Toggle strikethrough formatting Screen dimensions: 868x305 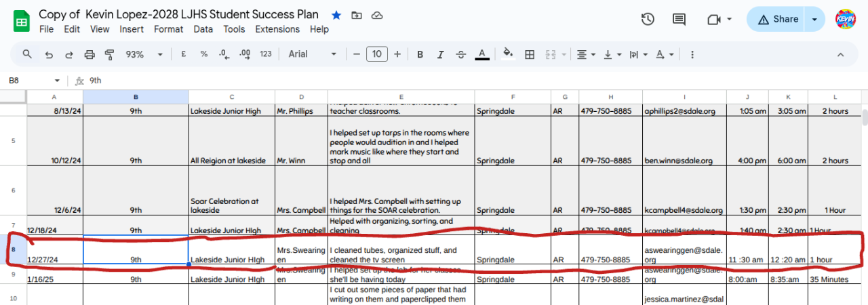(461, 54)
